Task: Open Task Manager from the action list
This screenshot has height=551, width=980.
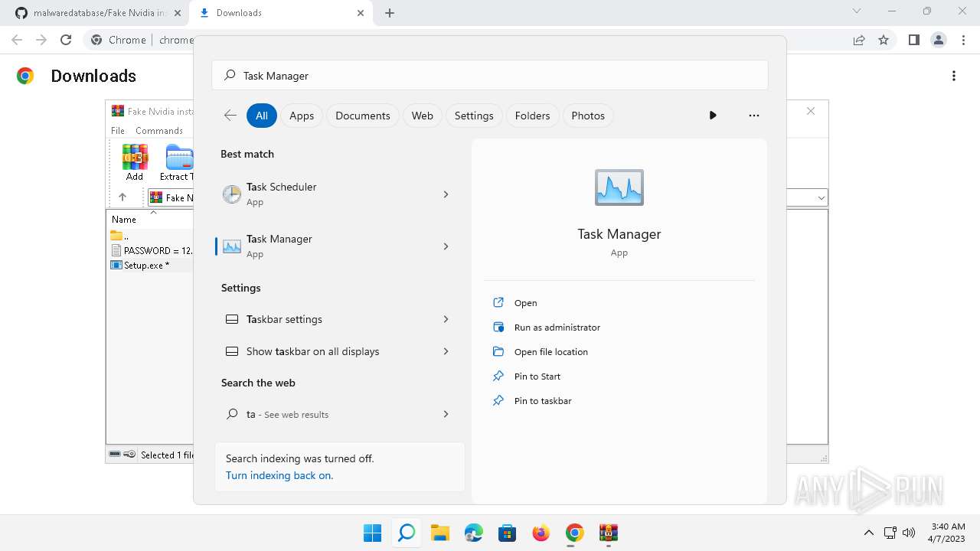Action: 525,303
